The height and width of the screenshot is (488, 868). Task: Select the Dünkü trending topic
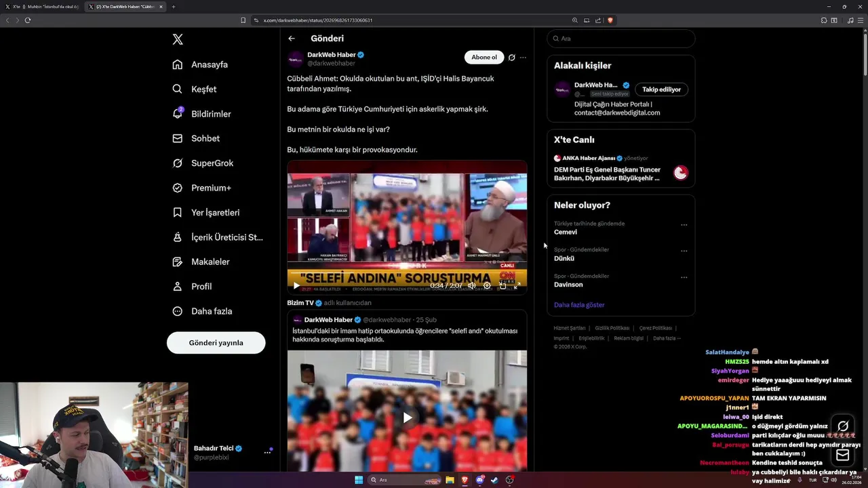[x=564, y=258]
